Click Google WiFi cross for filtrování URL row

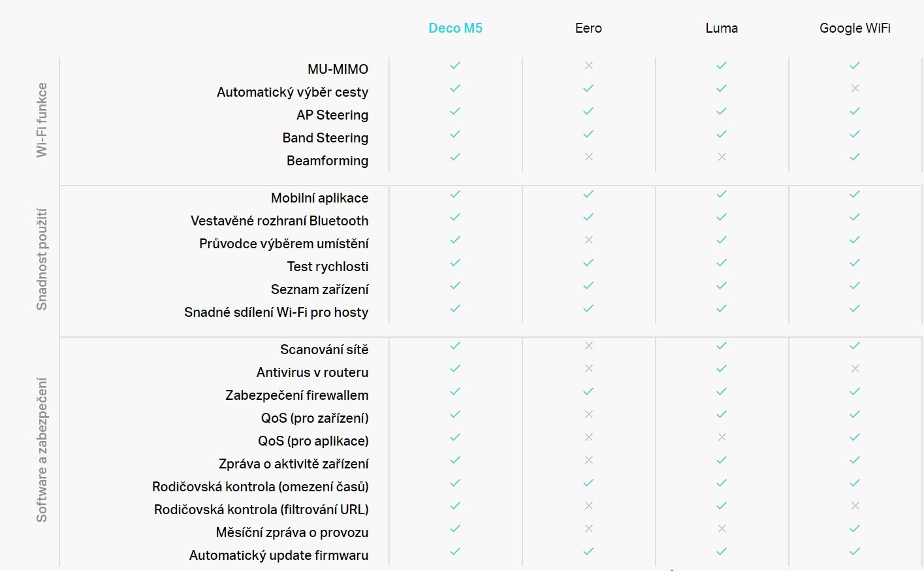(x=855, y=506)
